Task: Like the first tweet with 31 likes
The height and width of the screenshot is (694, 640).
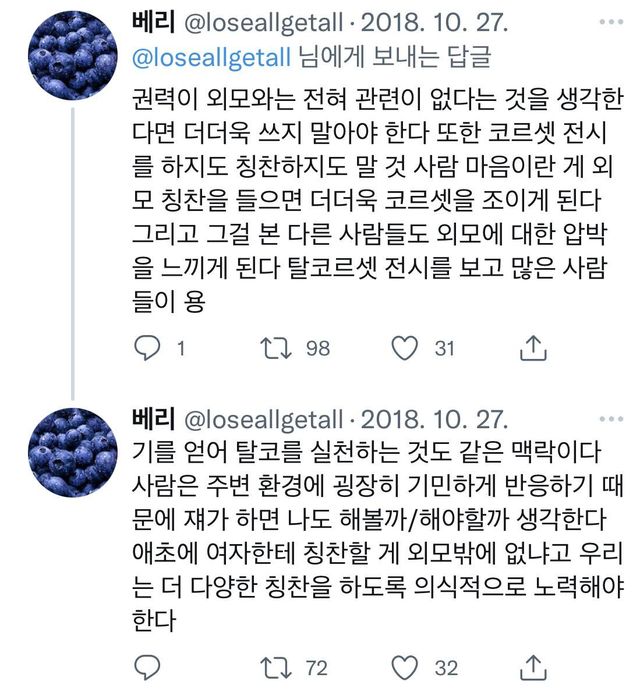Action: [404, 348]
